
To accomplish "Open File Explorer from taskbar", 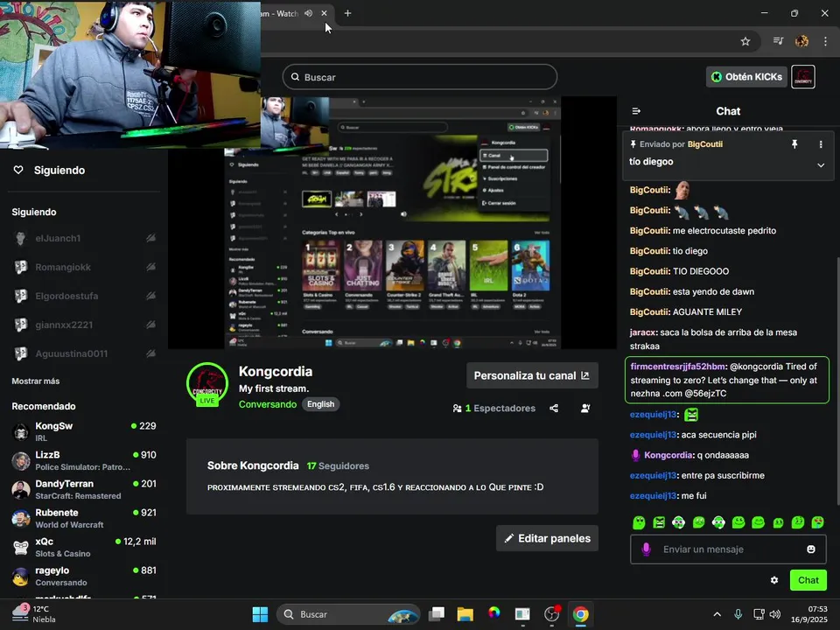I will coord(465,614).
